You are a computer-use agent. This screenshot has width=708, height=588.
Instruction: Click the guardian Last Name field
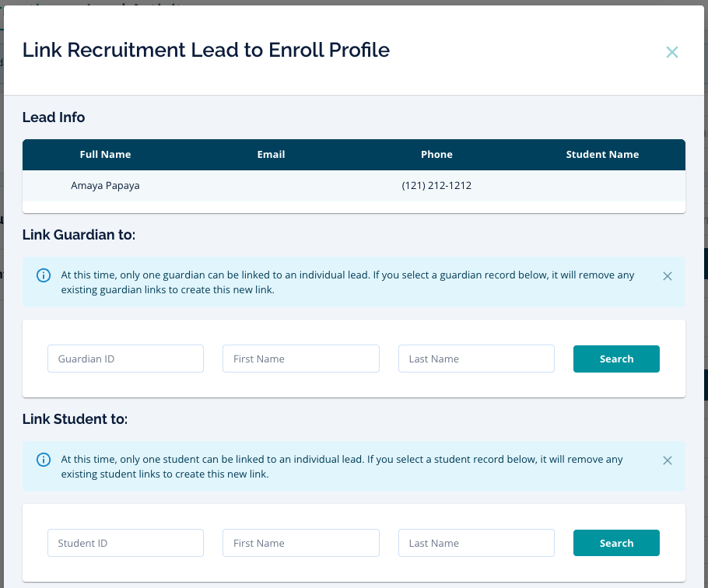[x=476, y=359]
